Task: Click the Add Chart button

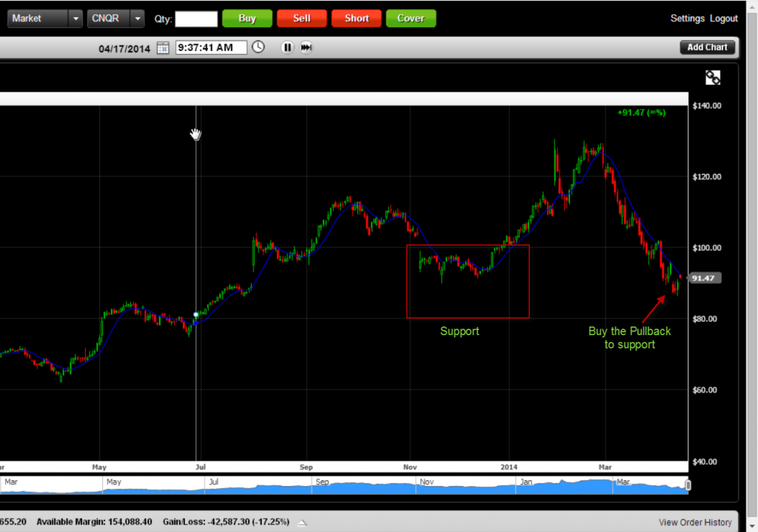Action: (707, 46)
